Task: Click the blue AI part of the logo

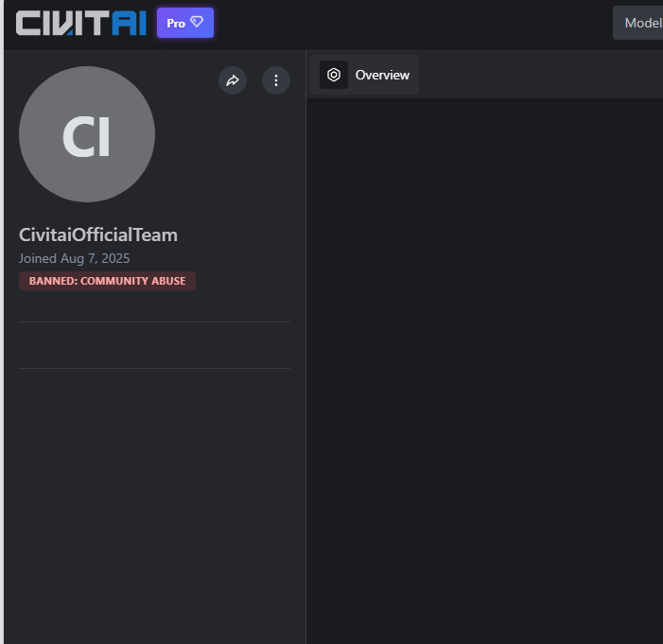Action: (x=130, y=23)
